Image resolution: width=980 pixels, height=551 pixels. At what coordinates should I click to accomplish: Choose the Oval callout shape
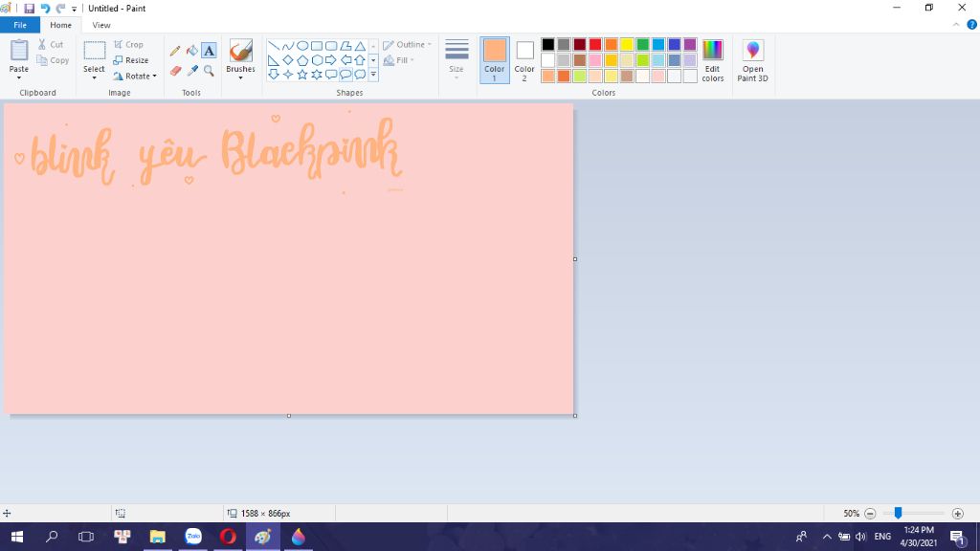(x=345, y=75)
